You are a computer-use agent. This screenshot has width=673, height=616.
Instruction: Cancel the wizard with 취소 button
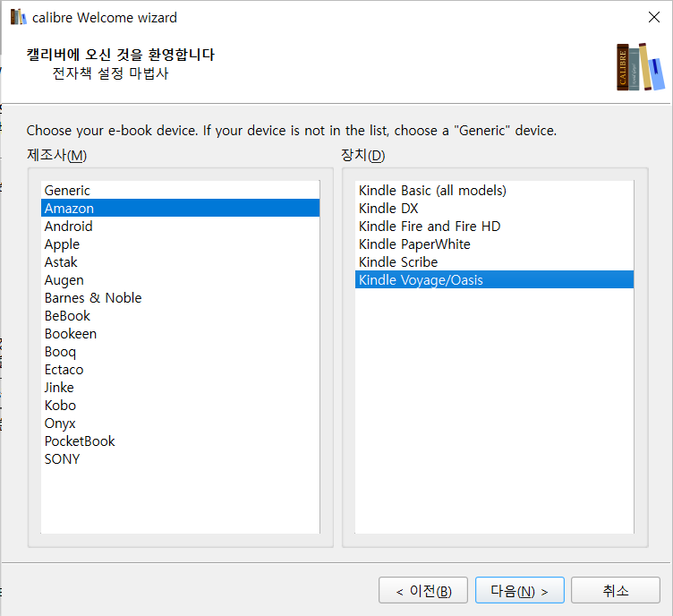[x=616, y=590]
